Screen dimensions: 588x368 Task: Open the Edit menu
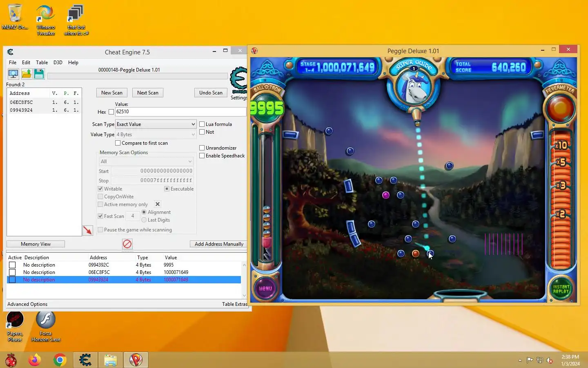pyautogui.click(x=26, y=63)
